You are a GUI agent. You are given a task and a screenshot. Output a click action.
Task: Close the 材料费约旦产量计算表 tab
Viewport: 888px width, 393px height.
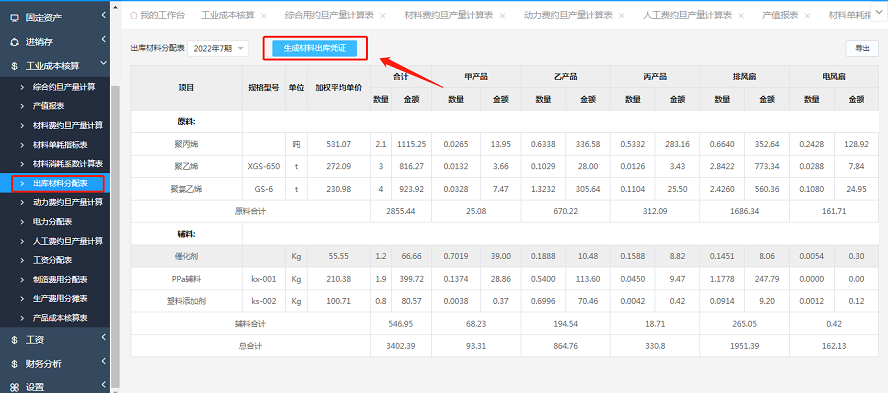[x=503, y=16]
